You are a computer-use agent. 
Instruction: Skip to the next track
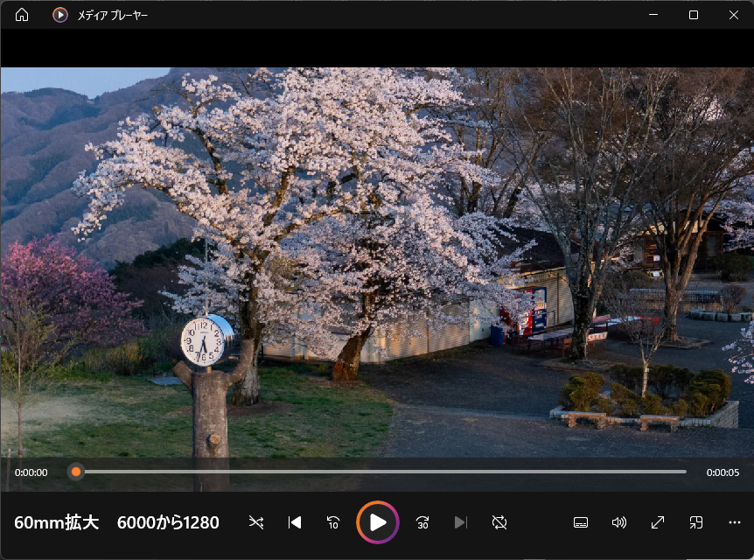461,522
